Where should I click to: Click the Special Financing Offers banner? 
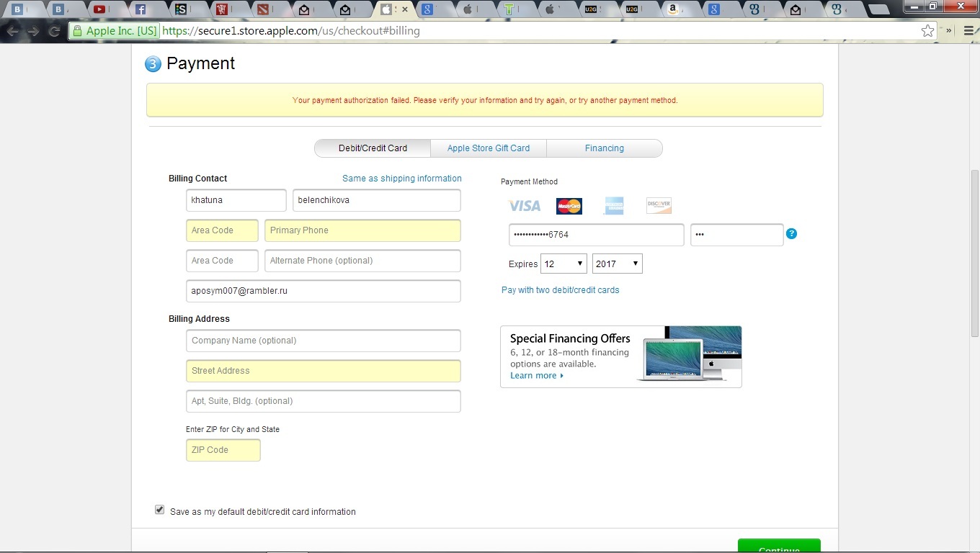coord(621,356)
